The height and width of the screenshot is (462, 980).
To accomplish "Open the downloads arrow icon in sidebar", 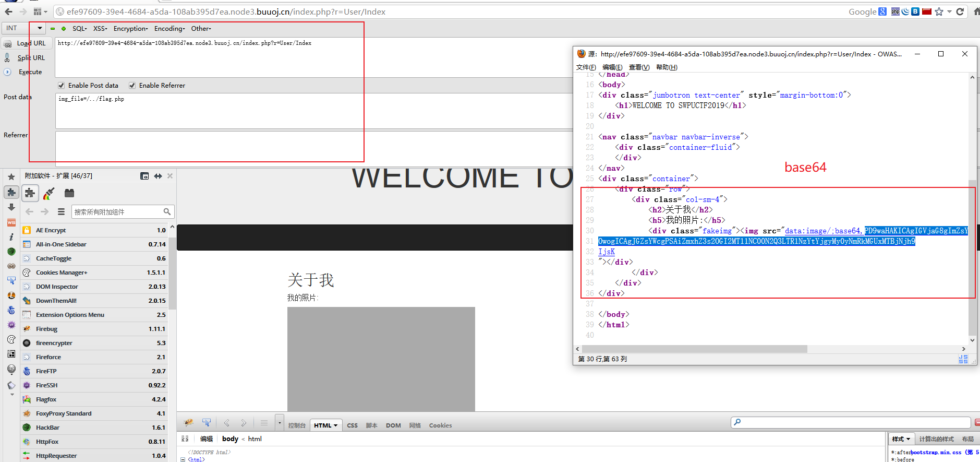I will pyautogui.click(x=11, y=207).
